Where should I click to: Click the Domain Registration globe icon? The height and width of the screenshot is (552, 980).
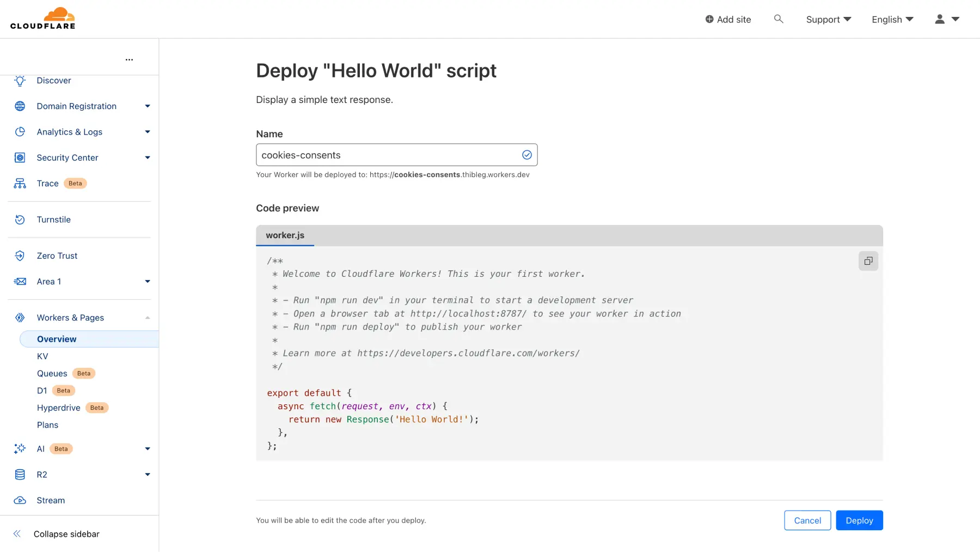20,106
